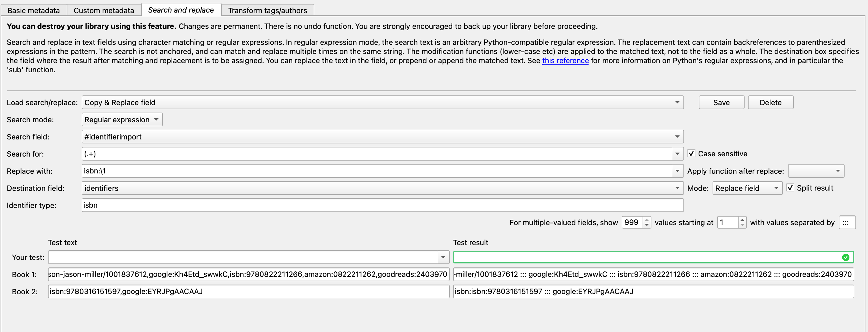Click green checkmark icon in Test result
The image size is (868, 332).
845,257
